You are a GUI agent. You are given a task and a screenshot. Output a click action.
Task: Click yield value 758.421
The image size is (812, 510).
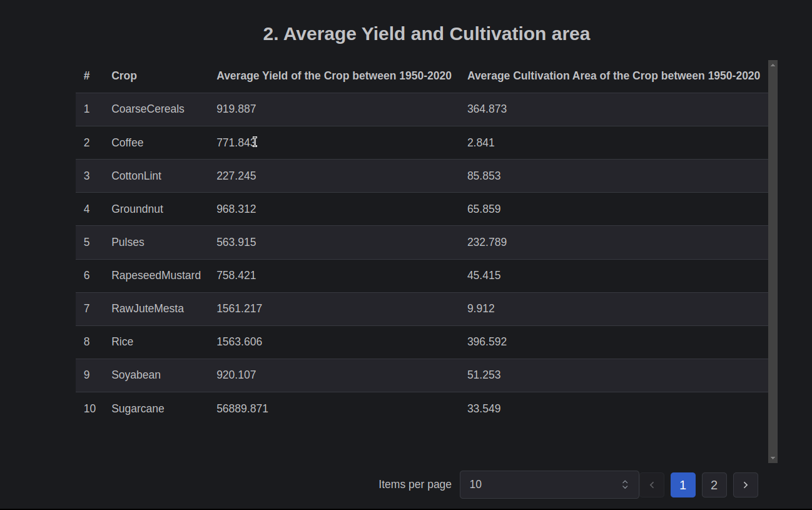236,275
